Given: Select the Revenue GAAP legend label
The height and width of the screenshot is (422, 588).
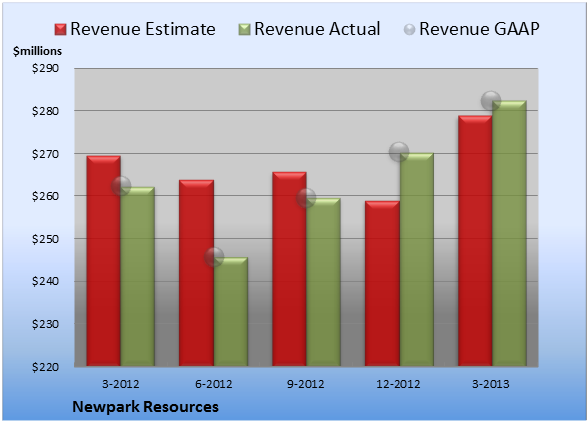Looking at the screenshot, I should click(479, 29).
